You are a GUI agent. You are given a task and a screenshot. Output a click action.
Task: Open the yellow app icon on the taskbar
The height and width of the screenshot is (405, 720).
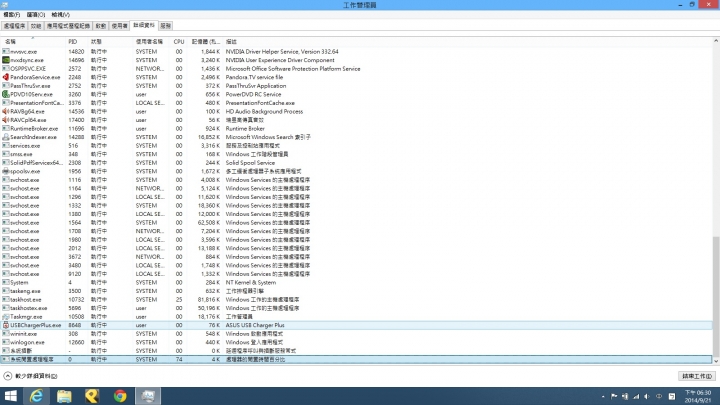coord(92,396)
